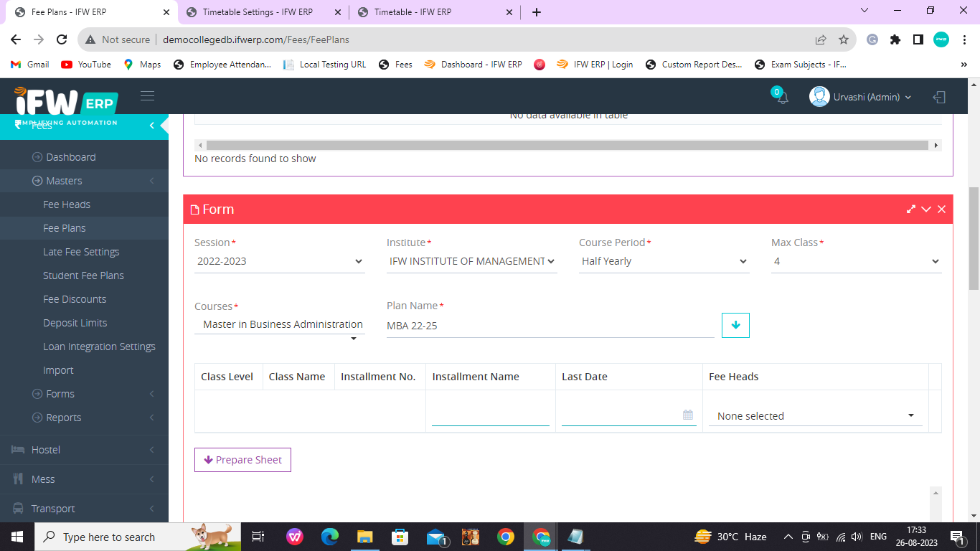Viewport: 980px width, 551px height.
Task: Open the Gmail bookmark
Action: tap(30, 65)
